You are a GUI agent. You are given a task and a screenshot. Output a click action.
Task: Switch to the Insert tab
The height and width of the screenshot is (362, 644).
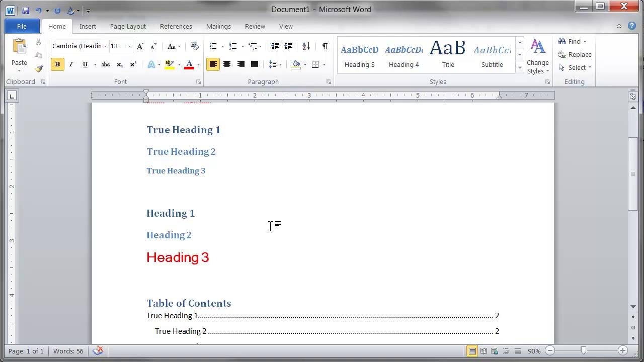coord(88,26)
